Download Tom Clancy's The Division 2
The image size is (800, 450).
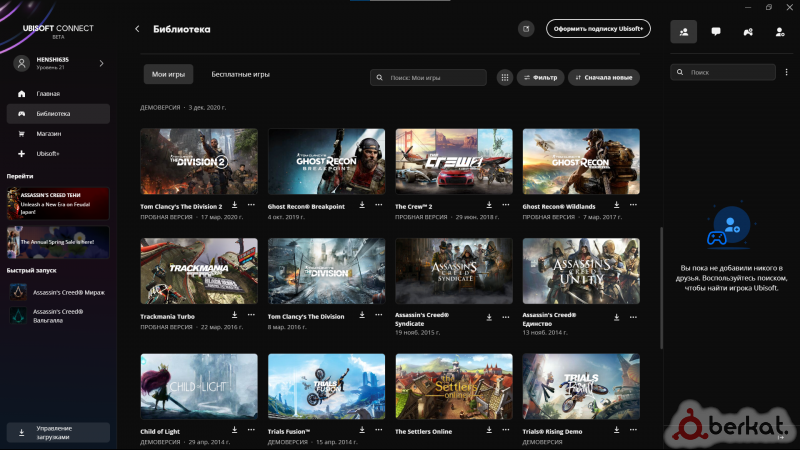pyautogui.click(x=235, y=205)
